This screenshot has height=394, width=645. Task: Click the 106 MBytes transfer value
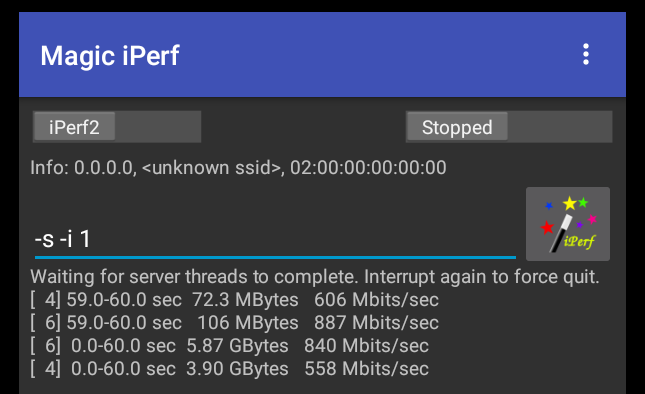[x=248, y=323]
